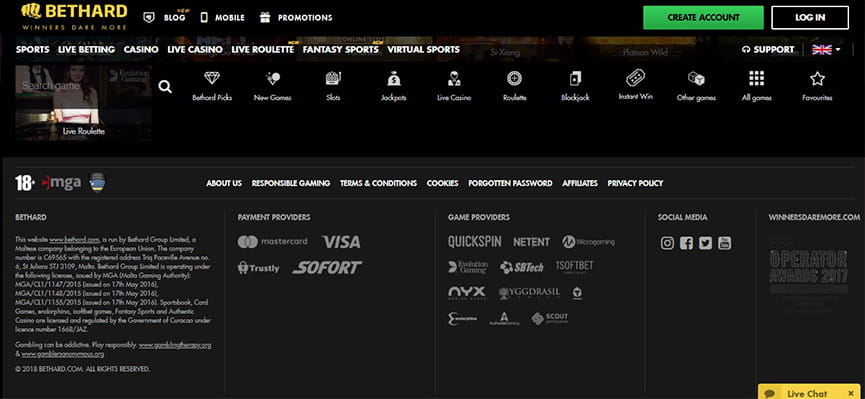Open Bethard's Instagram page icon
This screenshot has height=399, width=865.
(668, 243)
